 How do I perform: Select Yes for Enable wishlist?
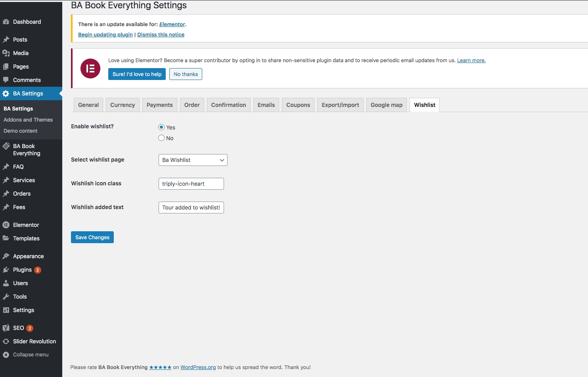pyautogui.click(x=161, y=127)
